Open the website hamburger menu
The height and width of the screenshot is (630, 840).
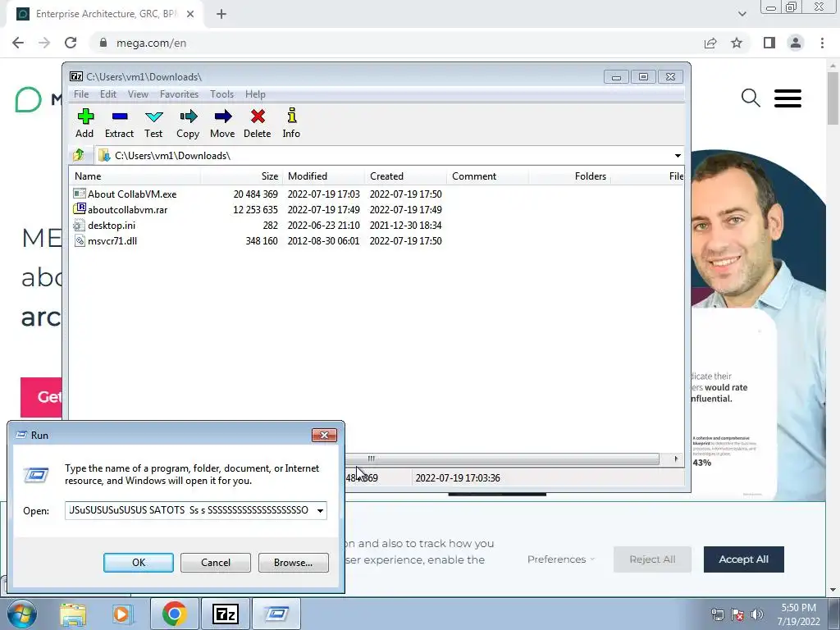[787, 98]
